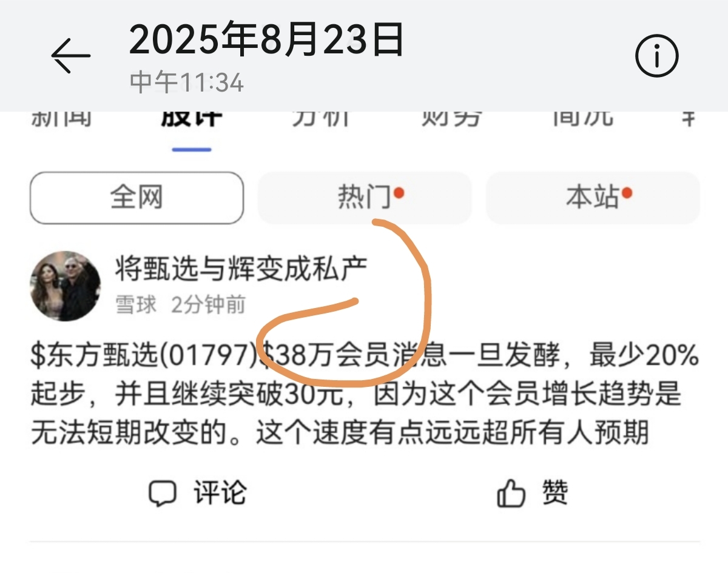Tap the back arrow icon
This screenshot has width=728, height=573.
tap(71, 55)
